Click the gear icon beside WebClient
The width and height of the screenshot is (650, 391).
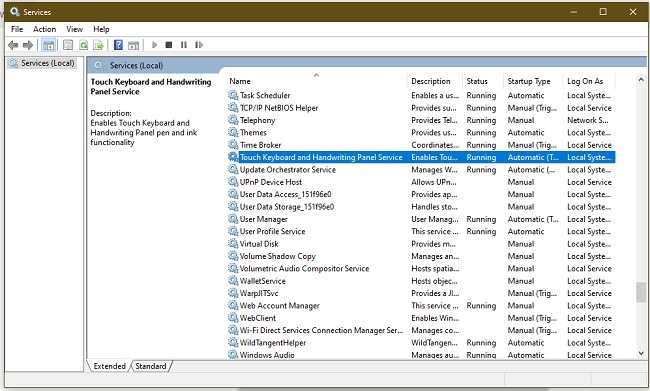(x=233, y=318)
